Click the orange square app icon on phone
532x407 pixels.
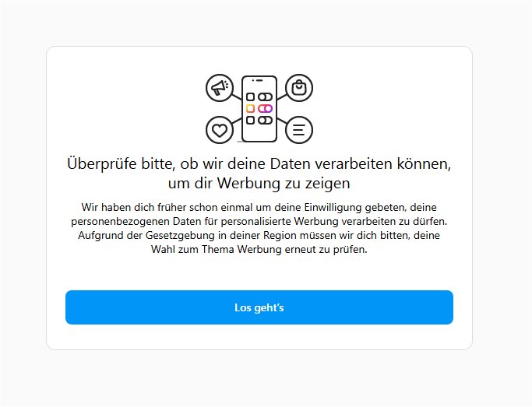coord(250,108)
